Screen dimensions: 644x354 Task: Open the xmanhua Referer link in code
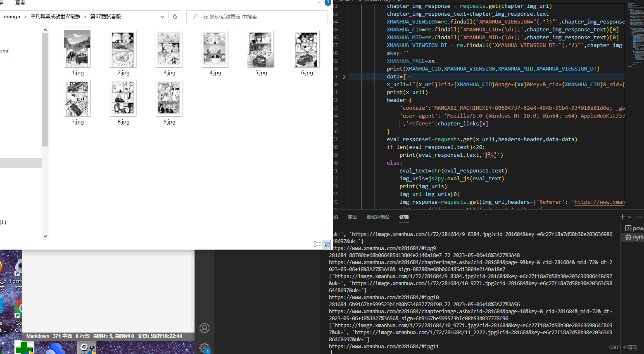click(x=599, y=202)
